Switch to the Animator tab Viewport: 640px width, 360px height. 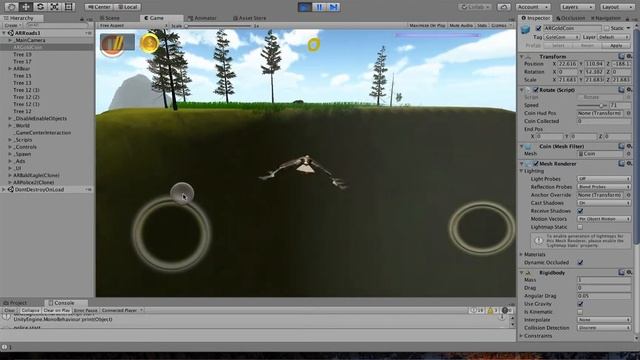[x=202, y=18]
